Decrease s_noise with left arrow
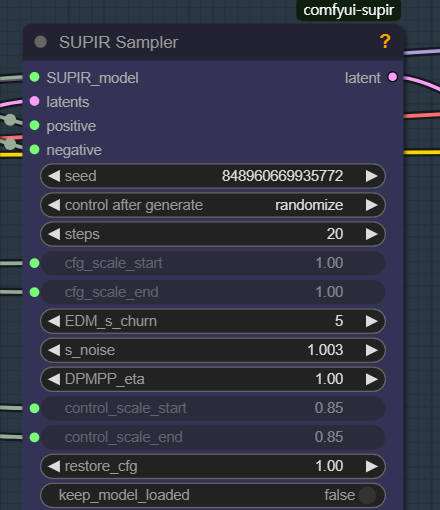 54,350
